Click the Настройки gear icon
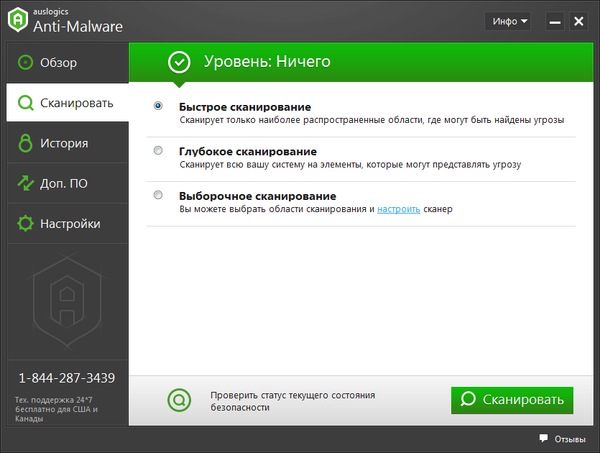 click(x=22, y=223)
